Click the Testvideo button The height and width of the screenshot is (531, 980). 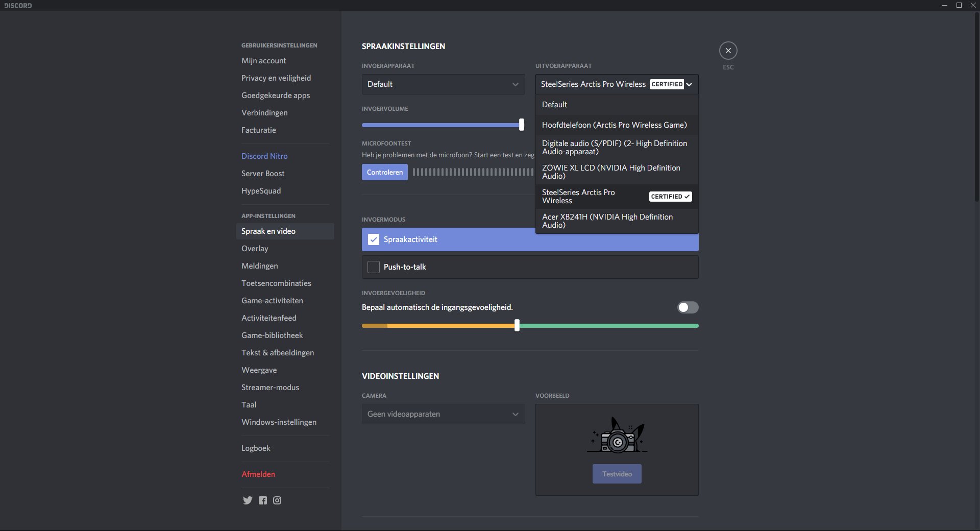(x=617, y=474)
